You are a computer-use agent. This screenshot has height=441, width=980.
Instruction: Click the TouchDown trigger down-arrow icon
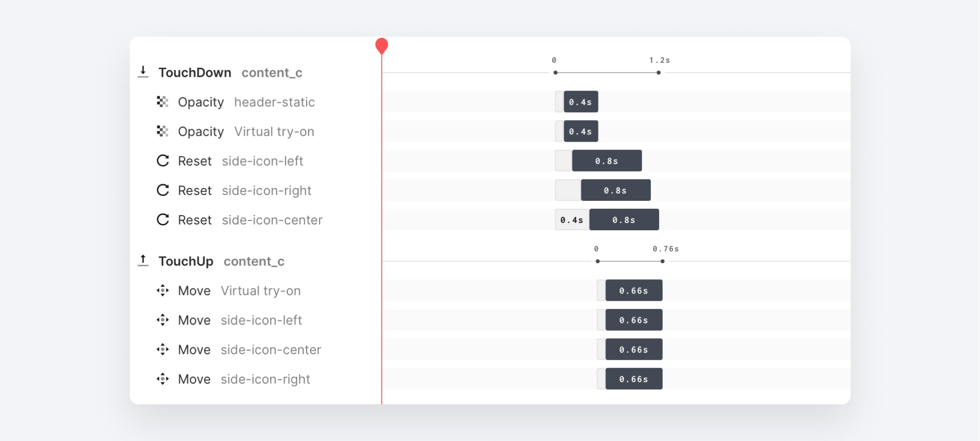pos(143,72)
